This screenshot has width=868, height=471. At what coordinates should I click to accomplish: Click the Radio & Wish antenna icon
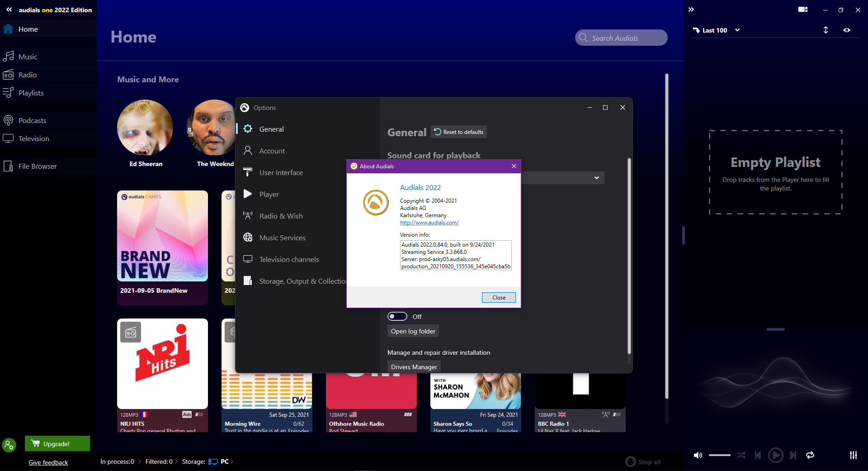point(248,216)
